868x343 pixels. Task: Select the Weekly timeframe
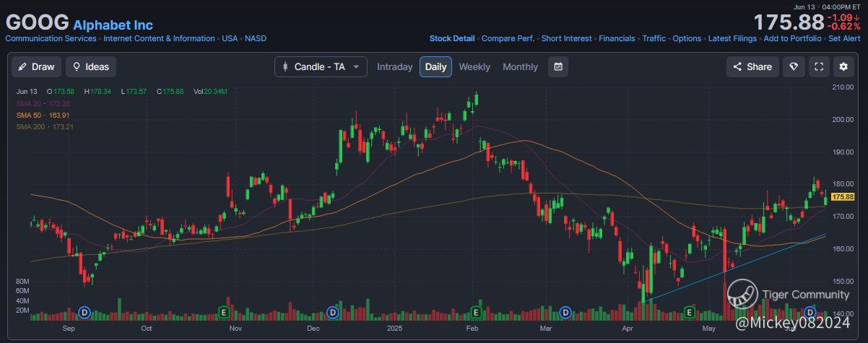[x=474, y=67]
